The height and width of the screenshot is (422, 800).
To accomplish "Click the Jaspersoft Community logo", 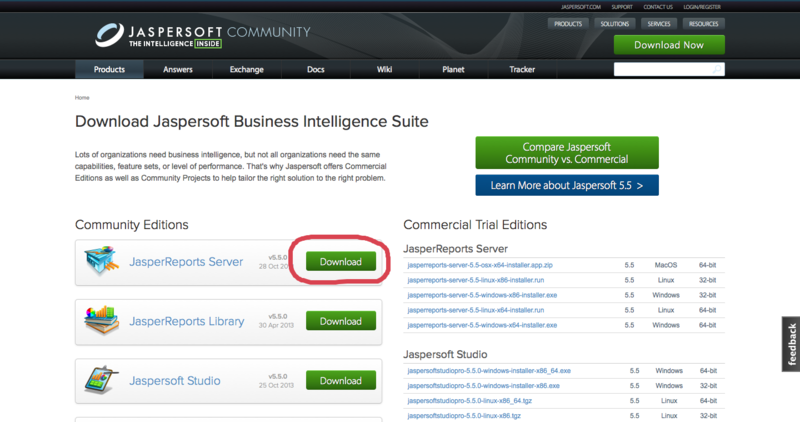I will (x=203, y=36).
